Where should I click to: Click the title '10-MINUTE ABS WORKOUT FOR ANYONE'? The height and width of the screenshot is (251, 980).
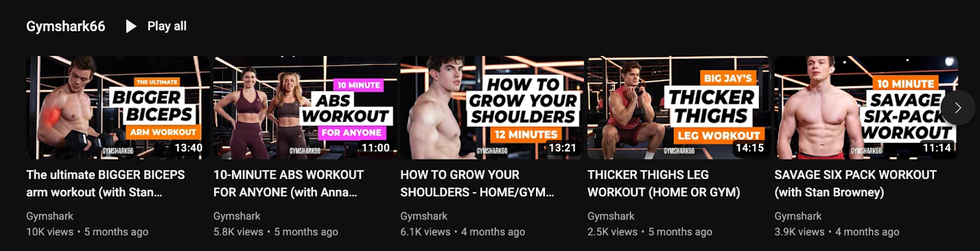(288, 183)
